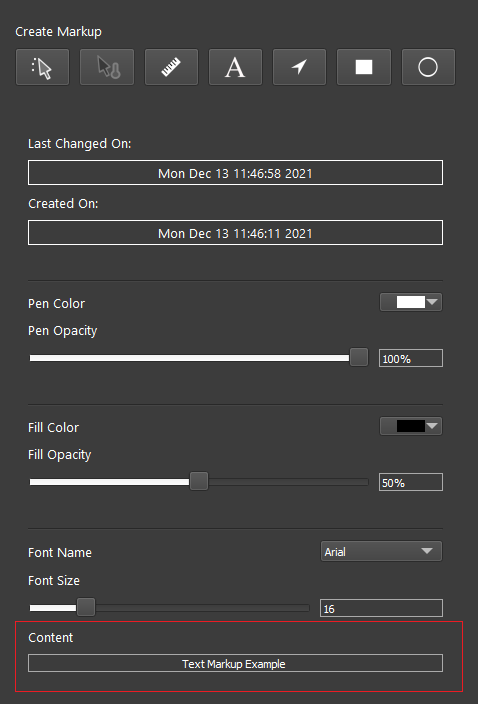The height and width of the screenshot is (704, 478).
Task: Click the Pen Opacity 100% field
Action: click(411, 358)
